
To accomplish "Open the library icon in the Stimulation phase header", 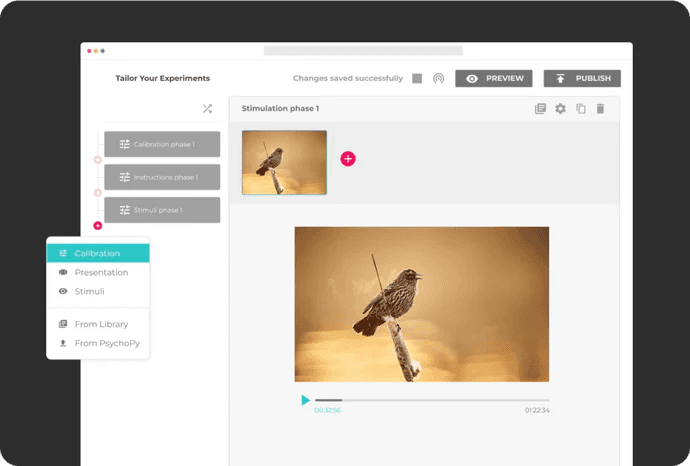I will click(x=540, y=109).
